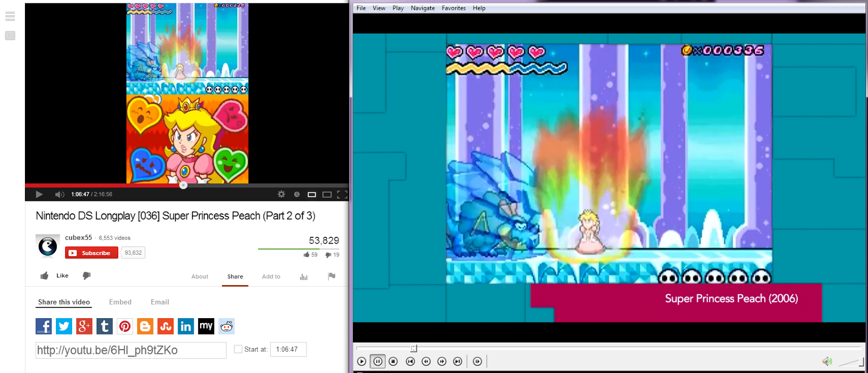
Task: Open the Favorites menu
Action: [454, 8]
